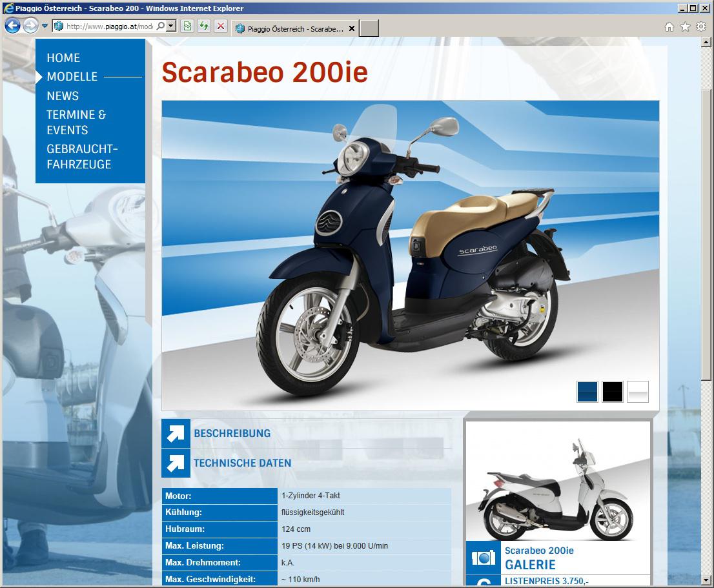
Task: Click the Internet Explorer logo in title bar
Action: tap(8, 8)
